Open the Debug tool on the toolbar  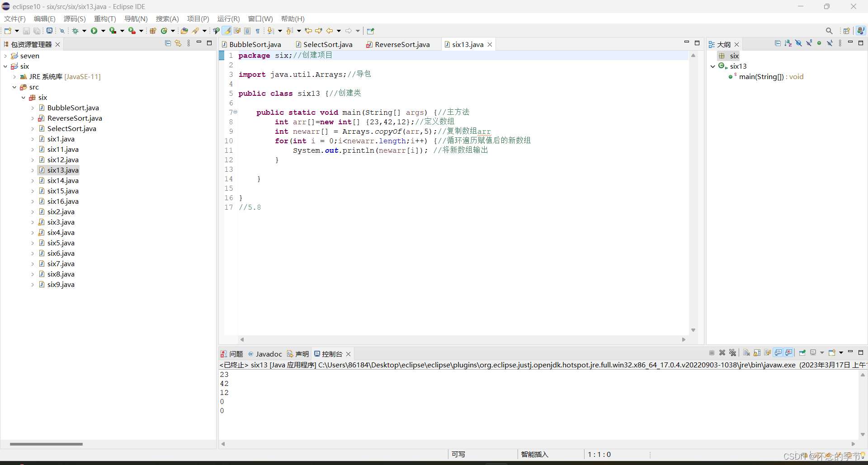click(x=75, y=31)
